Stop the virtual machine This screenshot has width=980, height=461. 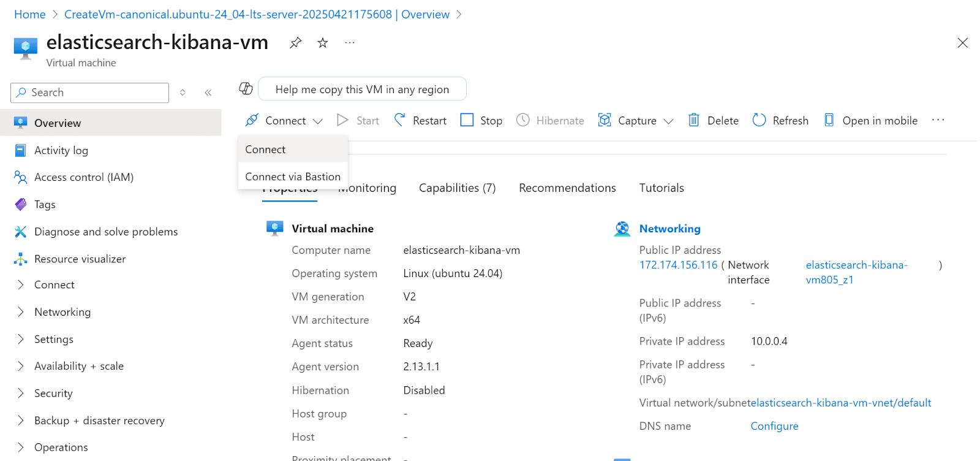click(481, 120)
